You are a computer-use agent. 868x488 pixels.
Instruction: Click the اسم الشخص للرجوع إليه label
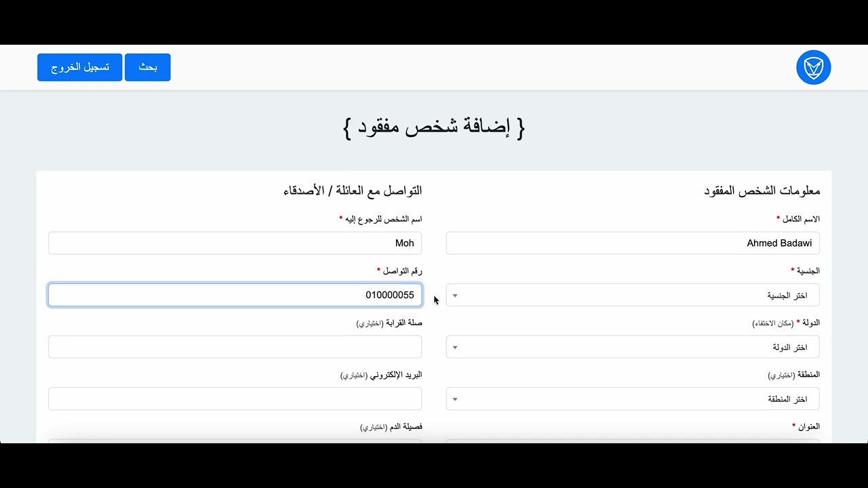pos(383,219)
